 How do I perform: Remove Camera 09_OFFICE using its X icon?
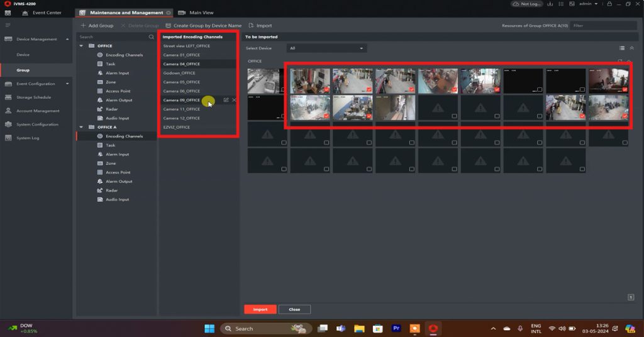pyautogui.click(x=234, y=100)
